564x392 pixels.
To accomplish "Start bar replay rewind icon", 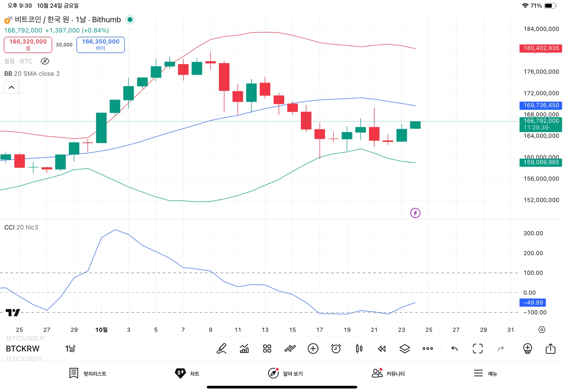I will click(x=382, y=349).
